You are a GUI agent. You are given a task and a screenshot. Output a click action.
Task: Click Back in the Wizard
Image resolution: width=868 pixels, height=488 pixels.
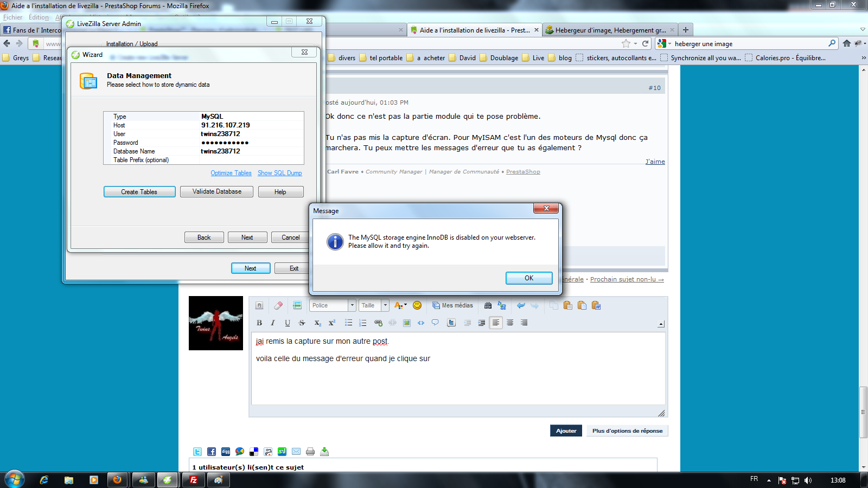point(204,237)
